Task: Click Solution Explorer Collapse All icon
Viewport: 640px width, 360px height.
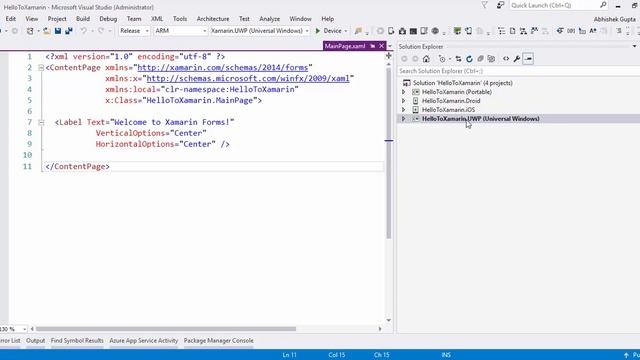Action: click(x=480, y=59)
